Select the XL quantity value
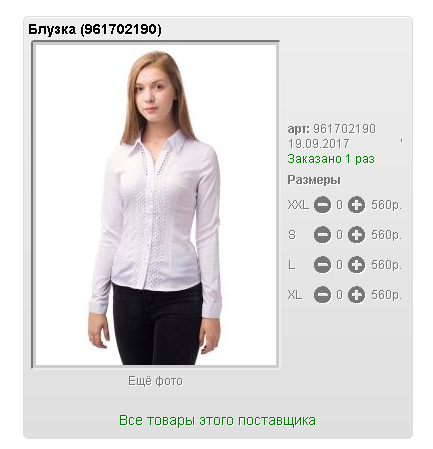433x449 pixels. tap(339, 295)
